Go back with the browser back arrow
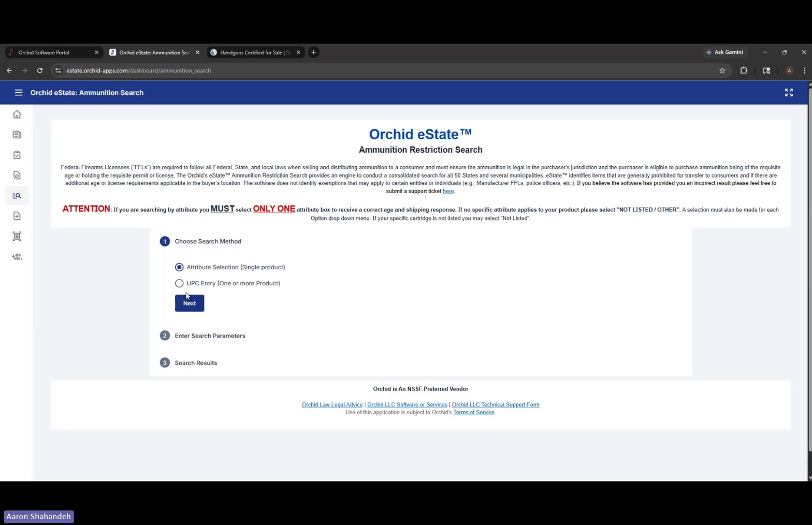 9,70
